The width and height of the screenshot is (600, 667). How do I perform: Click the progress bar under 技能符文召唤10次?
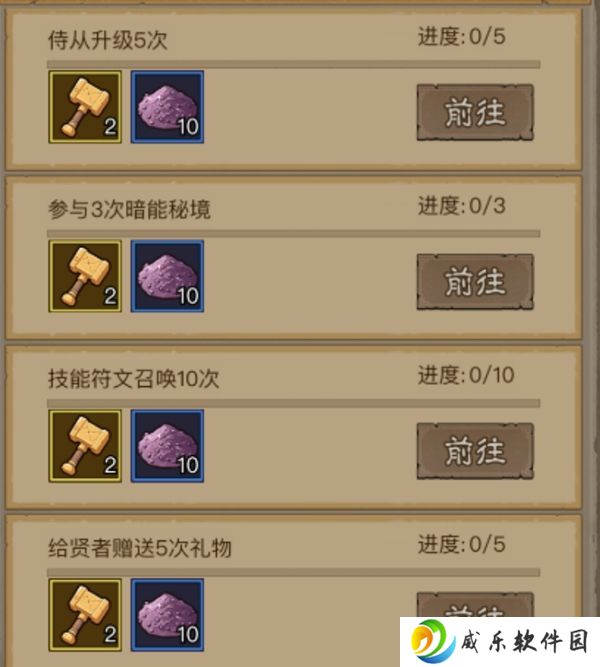tap(294, 403)
